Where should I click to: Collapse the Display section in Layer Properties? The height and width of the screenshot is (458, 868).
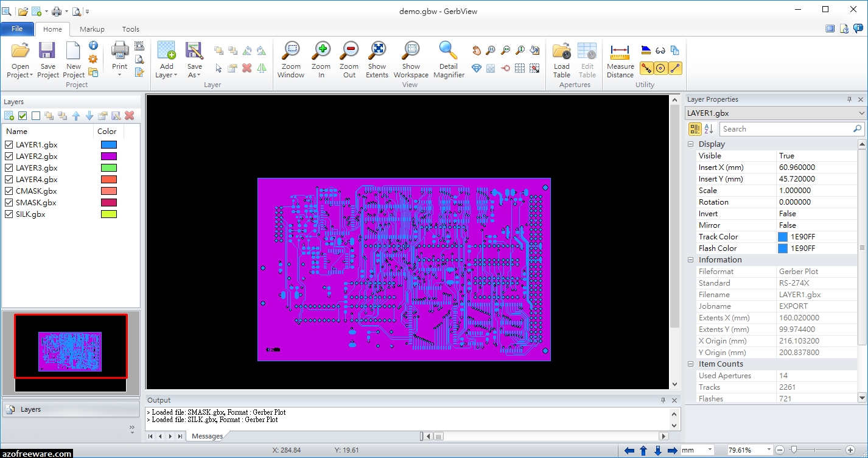click(x=690, y=144)
